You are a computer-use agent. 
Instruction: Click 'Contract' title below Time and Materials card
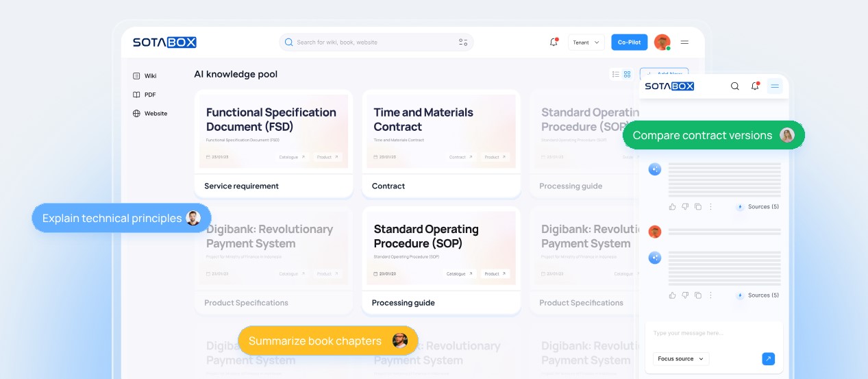(388, 186)
